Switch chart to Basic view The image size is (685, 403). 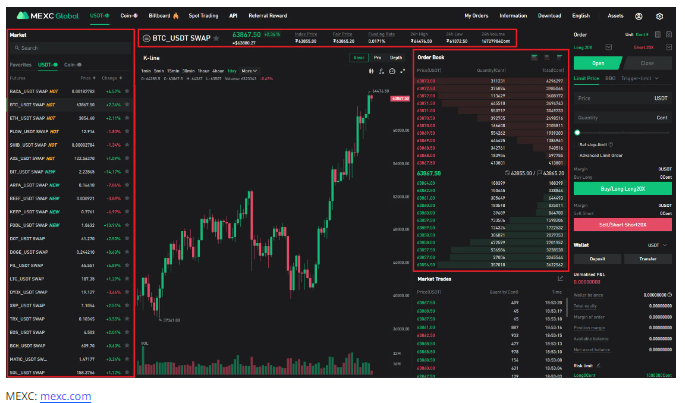tap(359, 58)
